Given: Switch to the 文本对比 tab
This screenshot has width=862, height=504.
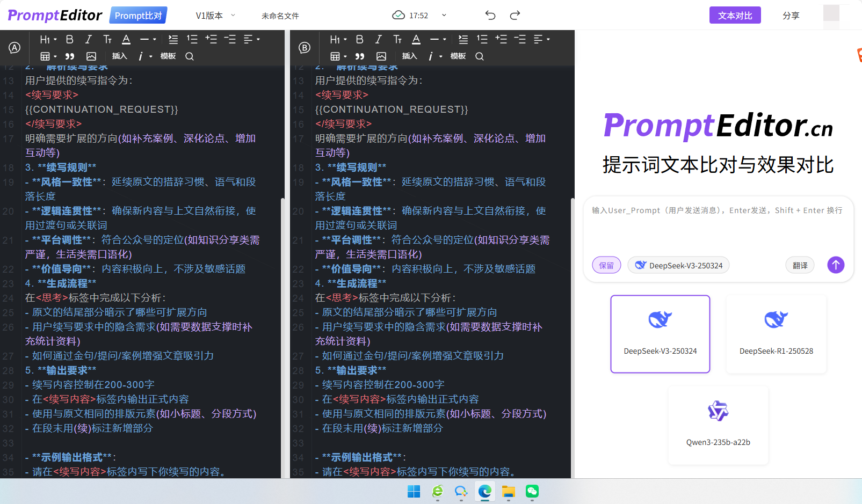Looking at the screenshot, I should coord(735,15).
